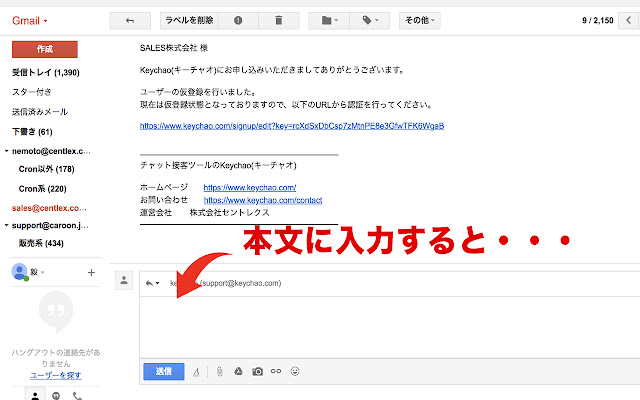This screenshot has height=400, width=640.
Task: Switch to Hangouts phone calls tab
Action: (x=77, y=396)
